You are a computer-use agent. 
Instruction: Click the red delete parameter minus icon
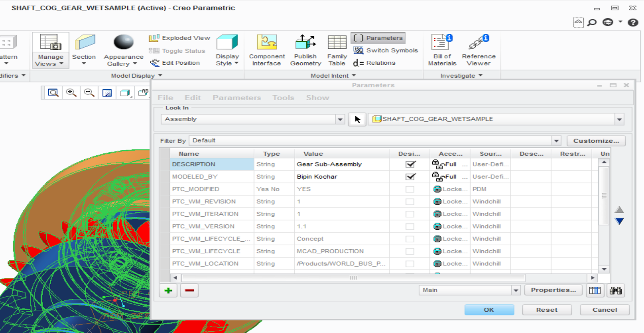point(189,290)
